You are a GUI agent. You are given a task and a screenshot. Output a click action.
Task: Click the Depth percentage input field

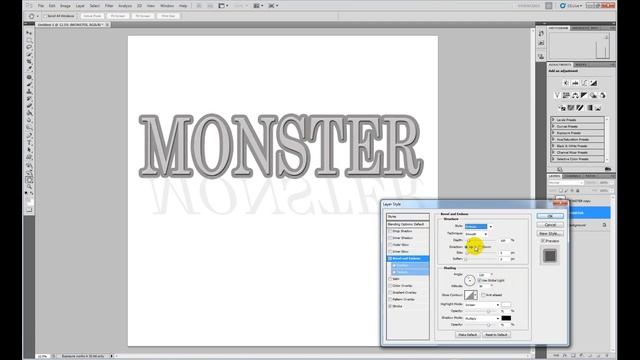[504, 240]
